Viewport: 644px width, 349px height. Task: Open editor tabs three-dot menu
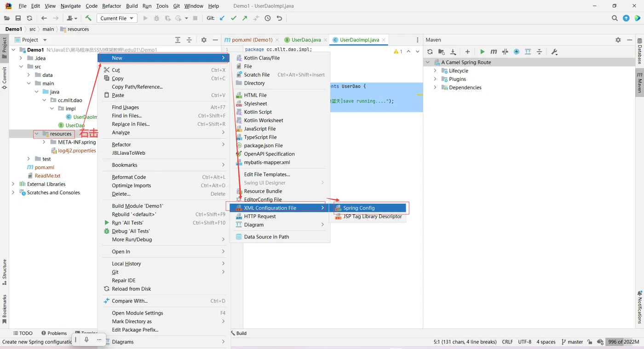tap(418, 40)
